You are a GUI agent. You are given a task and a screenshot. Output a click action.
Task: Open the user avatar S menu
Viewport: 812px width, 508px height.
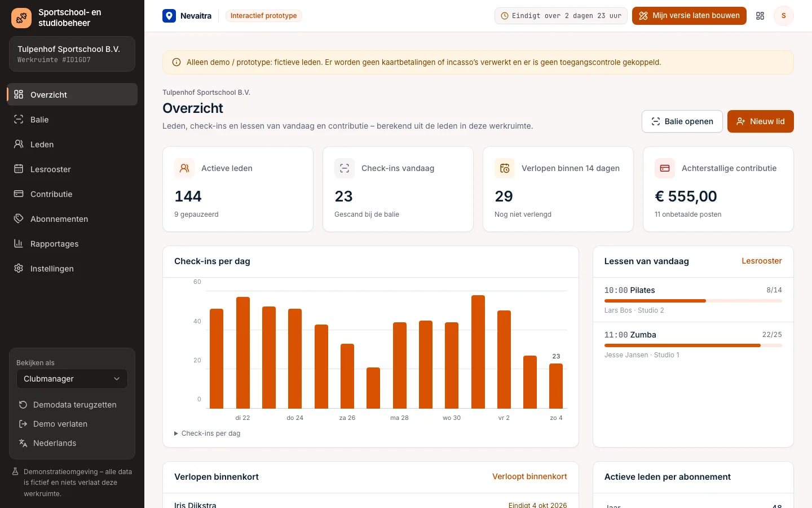[783, 16]
